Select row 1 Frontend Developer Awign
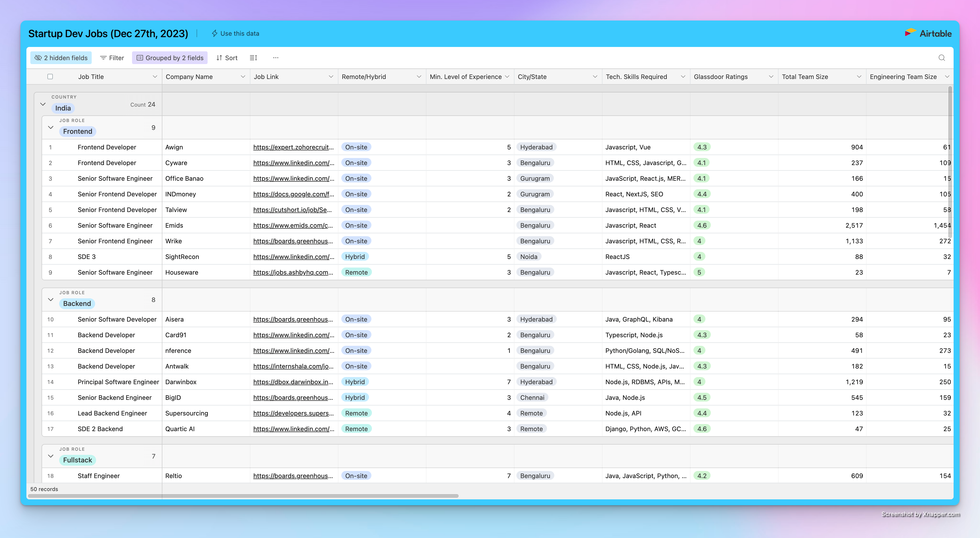 [50, 147]
